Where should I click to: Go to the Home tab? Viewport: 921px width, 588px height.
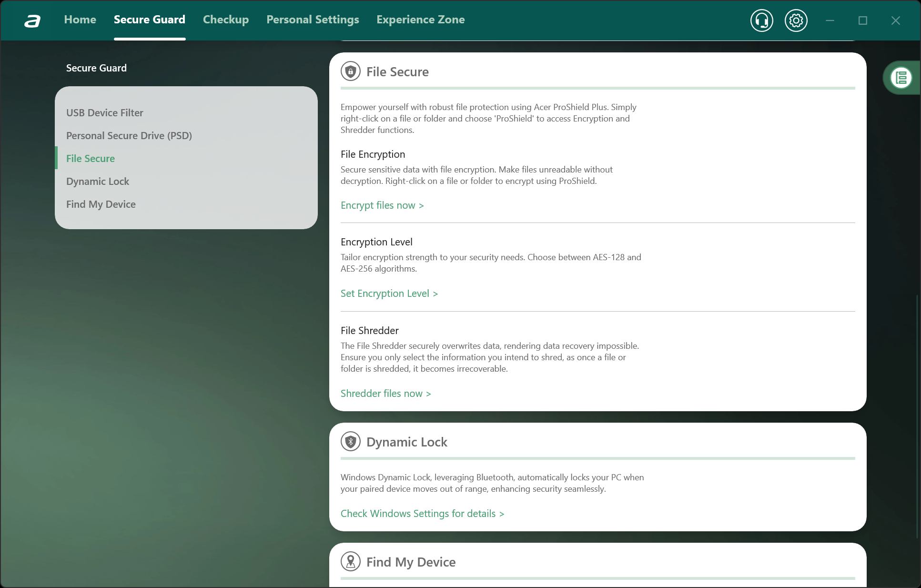[80, 20]
